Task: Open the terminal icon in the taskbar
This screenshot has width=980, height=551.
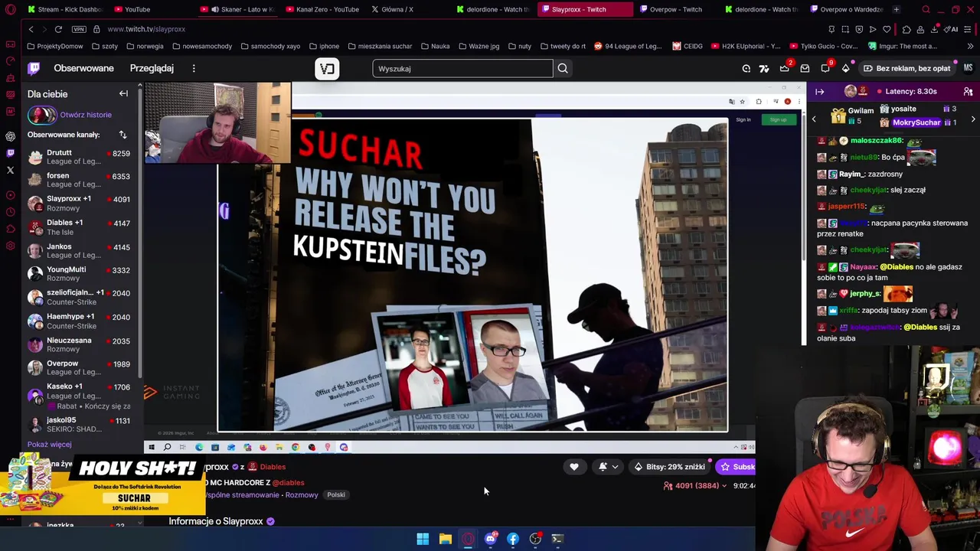Action: coord(557,539)
